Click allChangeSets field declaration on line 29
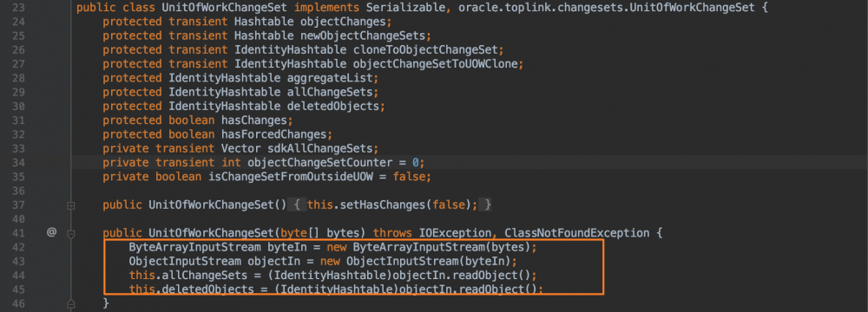Screen dimensions: 868x312 point(329,93)
